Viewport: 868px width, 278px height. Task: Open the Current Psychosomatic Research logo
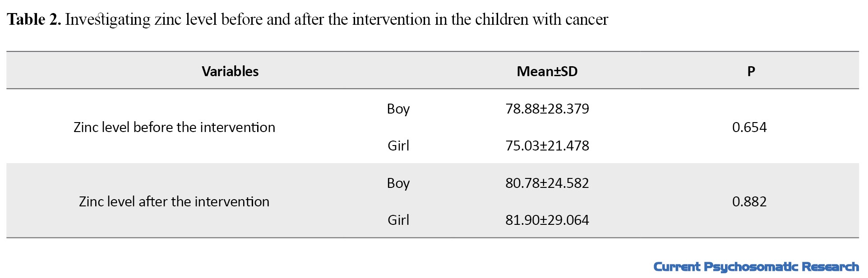(x=756, y=267)
